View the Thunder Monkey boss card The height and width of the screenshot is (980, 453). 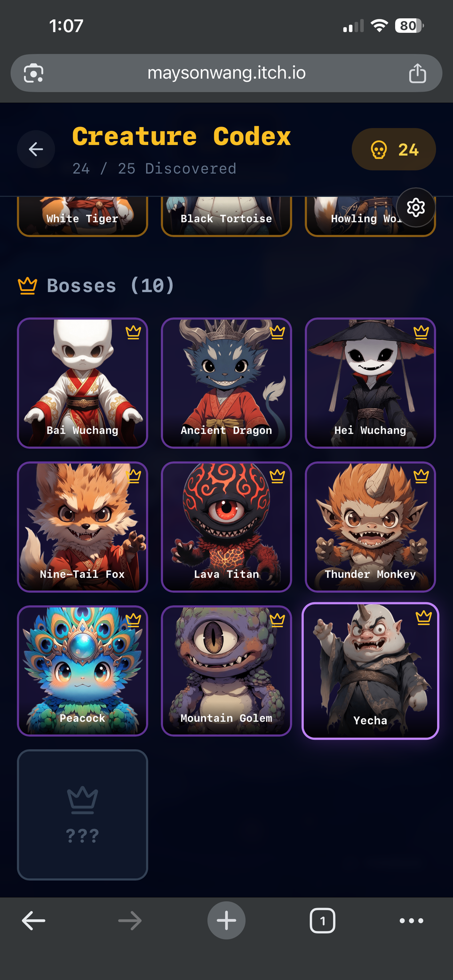[370, 527]
